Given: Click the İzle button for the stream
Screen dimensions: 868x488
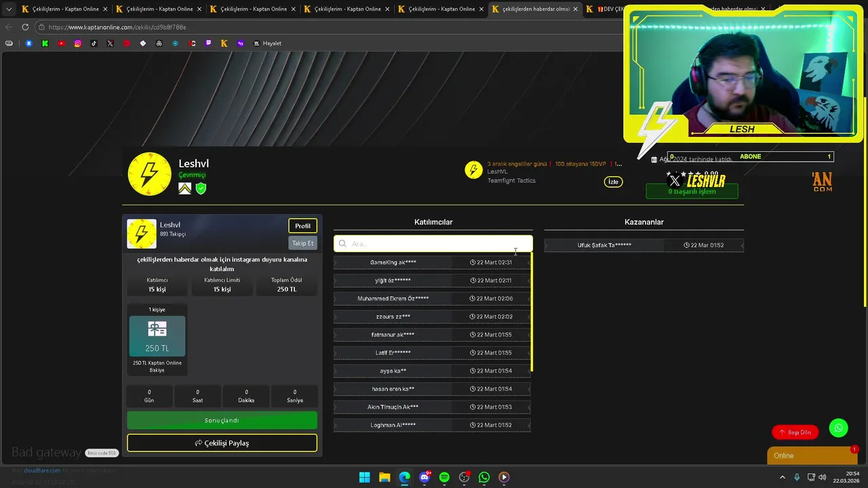Looking at the screenshot, I should [613, 182].
